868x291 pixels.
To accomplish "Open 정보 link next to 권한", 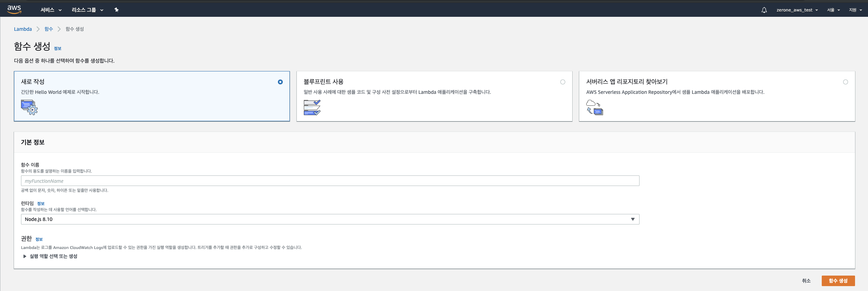I will pyautogui.click(x=39, y=240).
